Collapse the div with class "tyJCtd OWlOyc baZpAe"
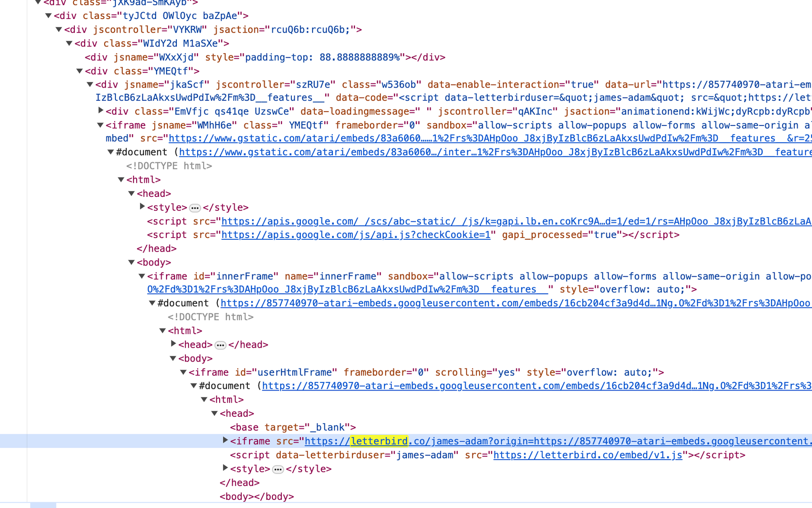The image size is (812, 508). [48, 16]
